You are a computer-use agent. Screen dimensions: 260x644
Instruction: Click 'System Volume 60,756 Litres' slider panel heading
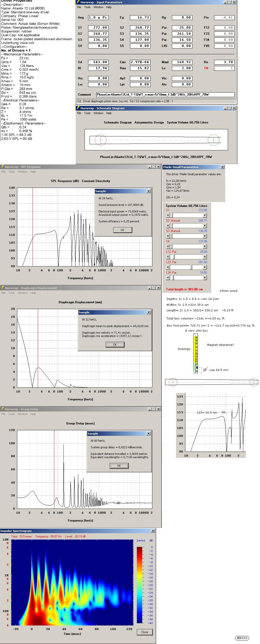tap(187, 206)
